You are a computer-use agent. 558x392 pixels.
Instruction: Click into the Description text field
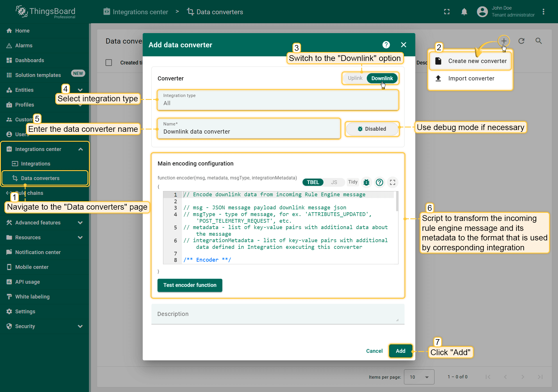tap(278, 314)
